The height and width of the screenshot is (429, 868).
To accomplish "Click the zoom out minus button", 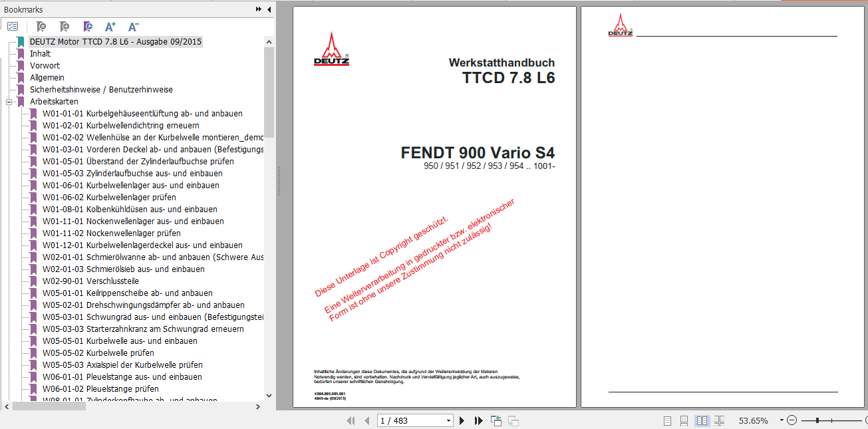I will 792,420.
